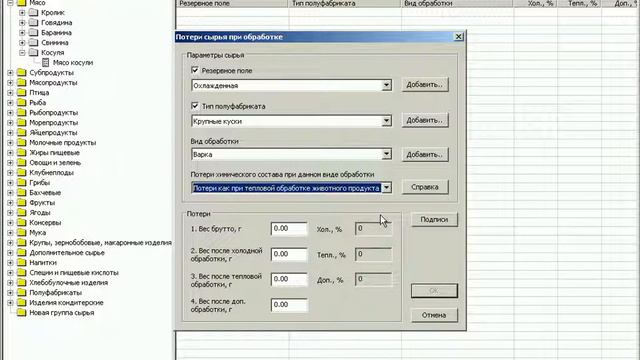Select Жиры пищевые in the tree

(x=54, y=153)
